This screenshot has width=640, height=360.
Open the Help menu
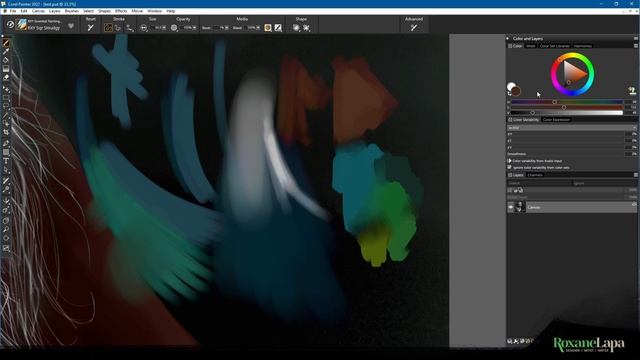(x=171, y=11)
